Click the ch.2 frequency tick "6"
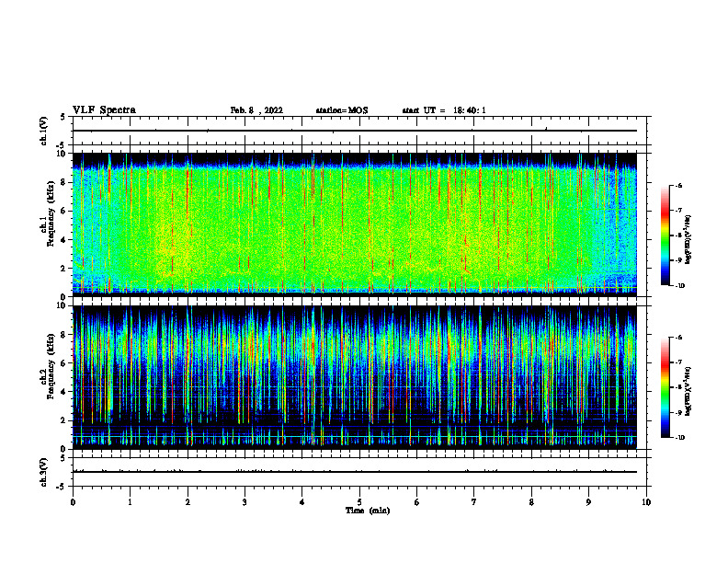The width and height of the screenshot is (728, 563). coord(64,363)
